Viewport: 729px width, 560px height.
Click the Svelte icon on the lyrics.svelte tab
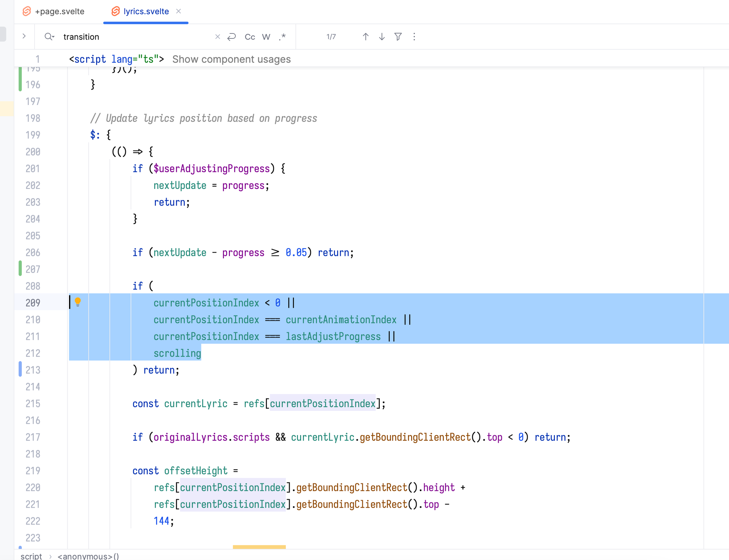[x=115, y=11]
